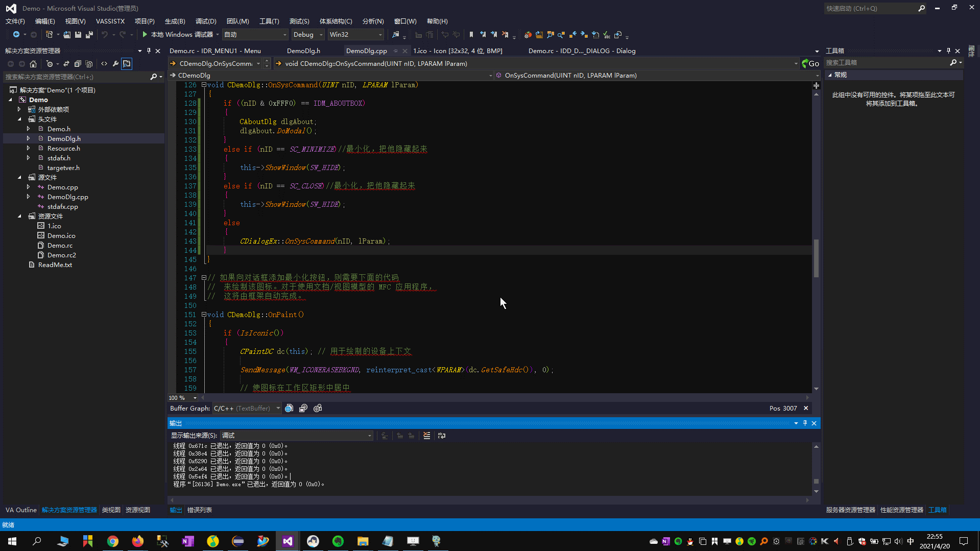Toggle preview selected items in Solution Explorer
The width and height of the screenshot is (980, 551).
click(127, 64)
